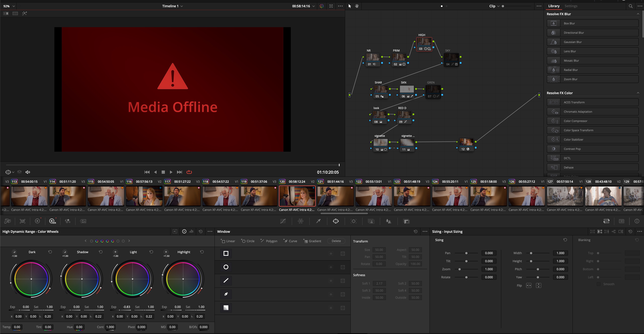Adjust the Pan sizing slider

[x=466, y=253]
